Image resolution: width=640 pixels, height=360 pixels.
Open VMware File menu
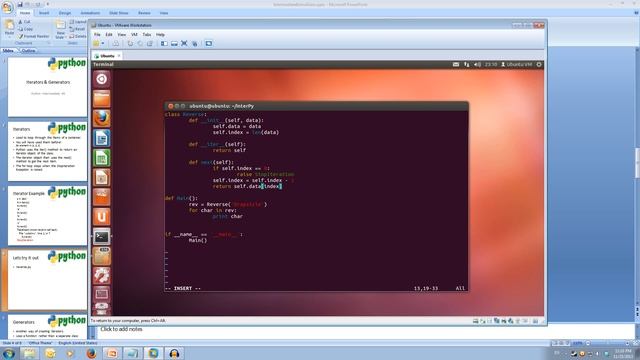pos(97,35)
